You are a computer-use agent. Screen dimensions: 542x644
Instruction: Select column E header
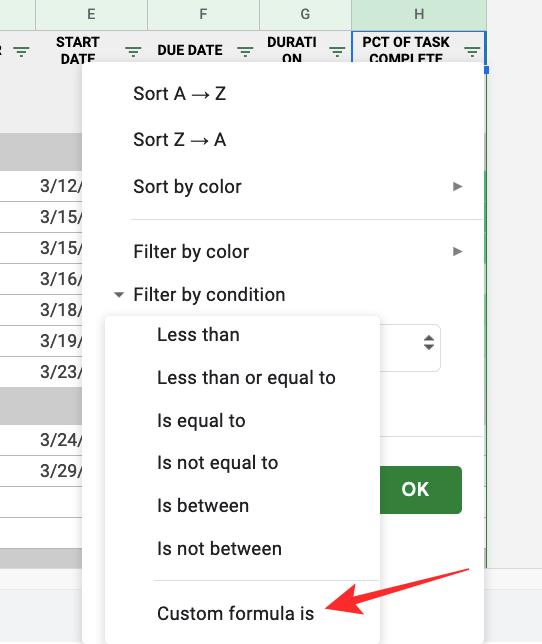pos(91,14)
